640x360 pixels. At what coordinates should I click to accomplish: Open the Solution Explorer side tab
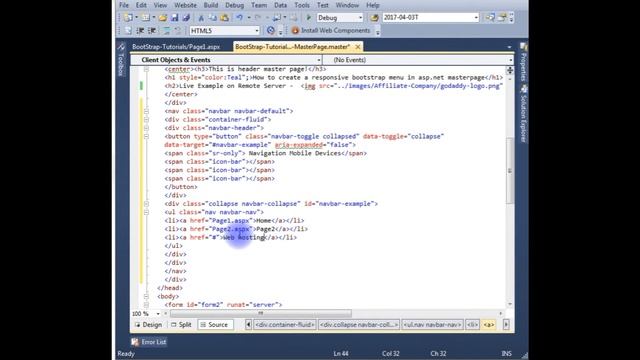coord(524,113)
